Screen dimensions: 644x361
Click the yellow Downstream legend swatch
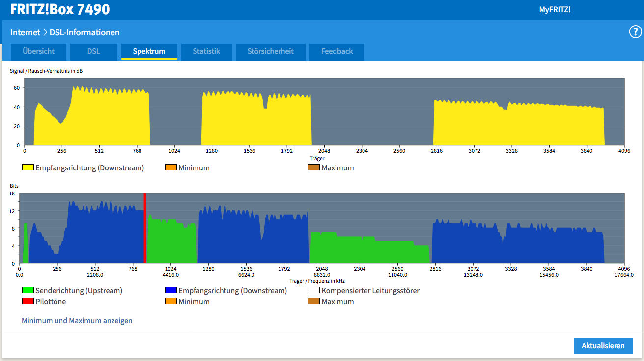click(28, 167)
